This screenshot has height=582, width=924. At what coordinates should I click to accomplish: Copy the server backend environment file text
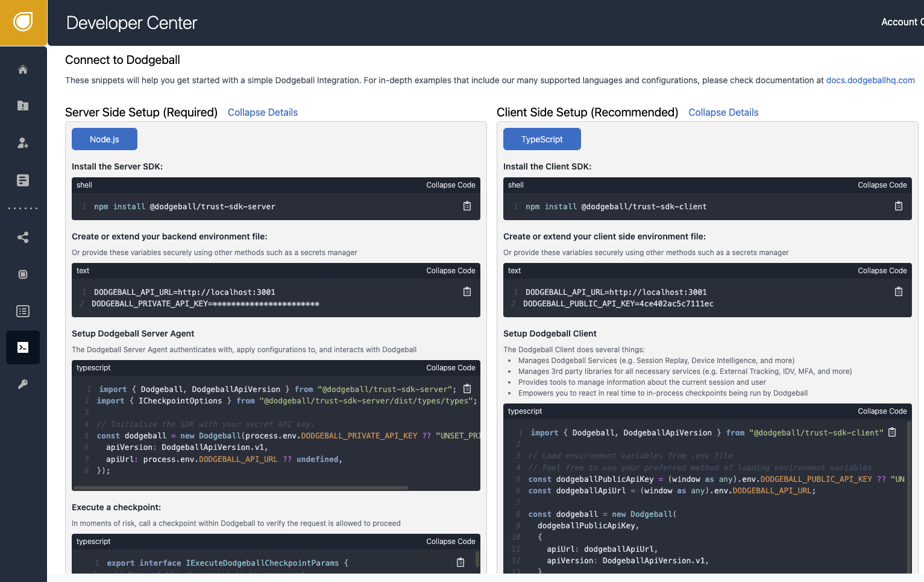point(467,292)
